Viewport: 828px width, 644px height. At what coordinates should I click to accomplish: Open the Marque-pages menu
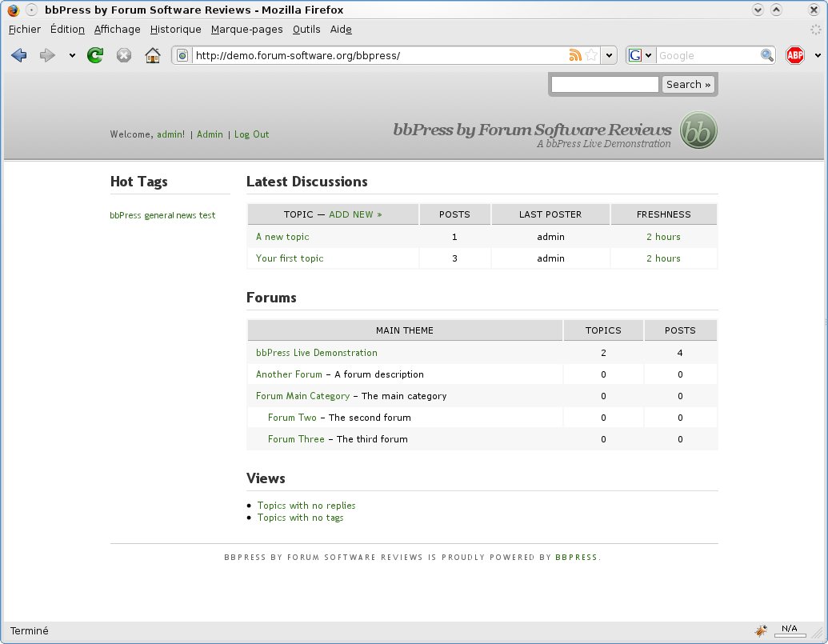[x=246, y=30]
